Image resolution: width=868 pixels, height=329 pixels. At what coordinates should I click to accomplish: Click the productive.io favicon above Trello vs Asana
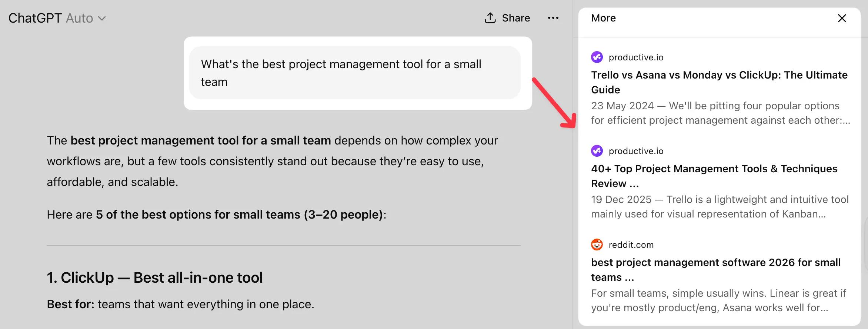[x=597, y=57]
